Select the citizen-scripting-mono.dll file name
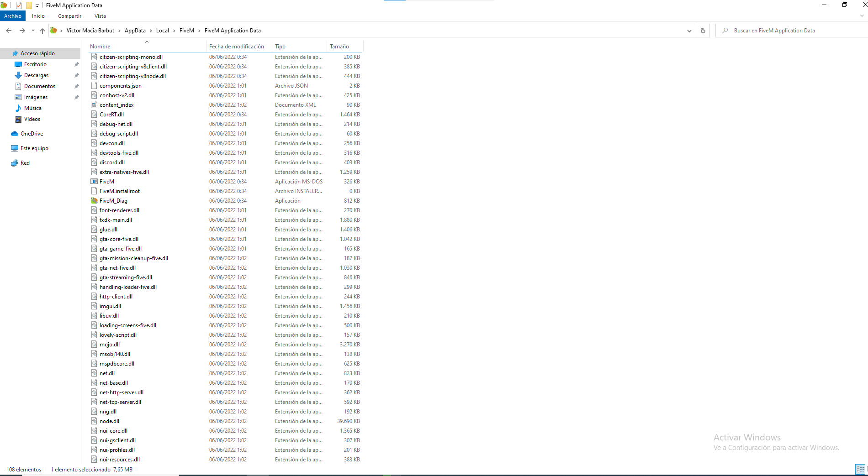 131,57
